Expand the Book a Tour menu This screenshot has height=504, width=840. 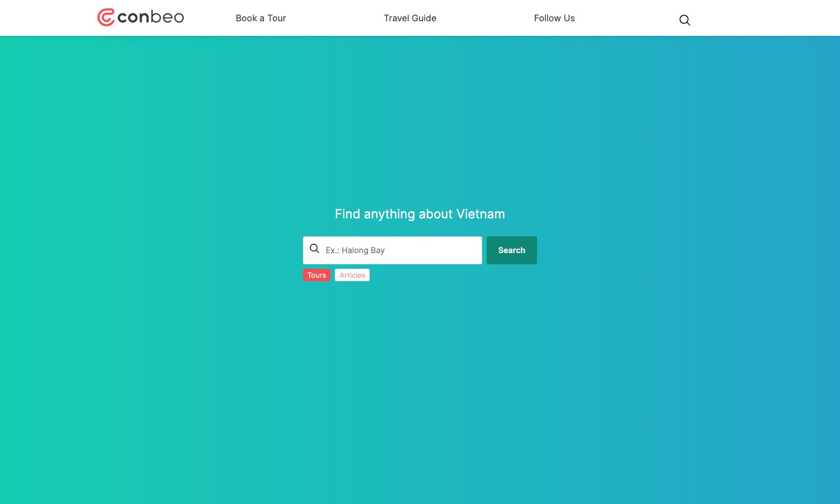[260, 18]
